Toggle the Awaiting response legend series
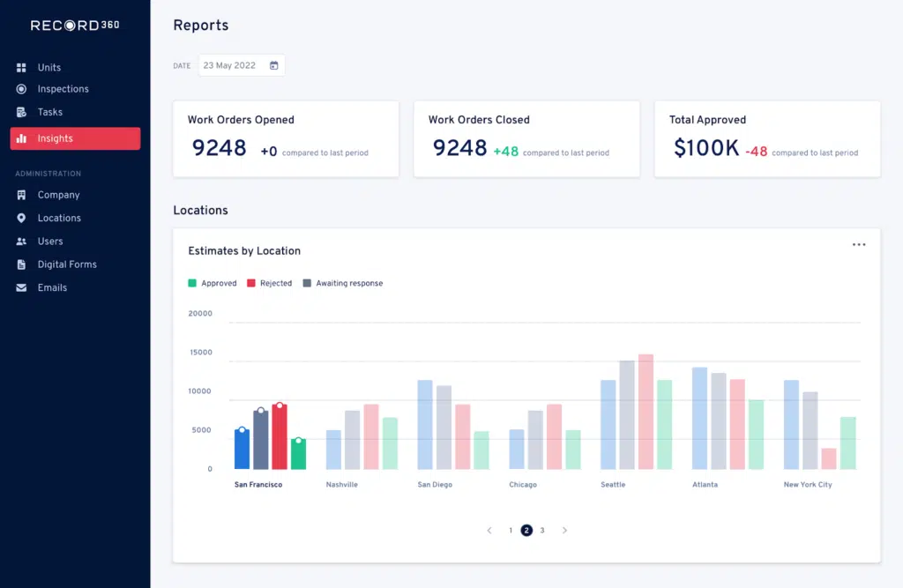This screenshot has width=903, height=588. (343, 283)
